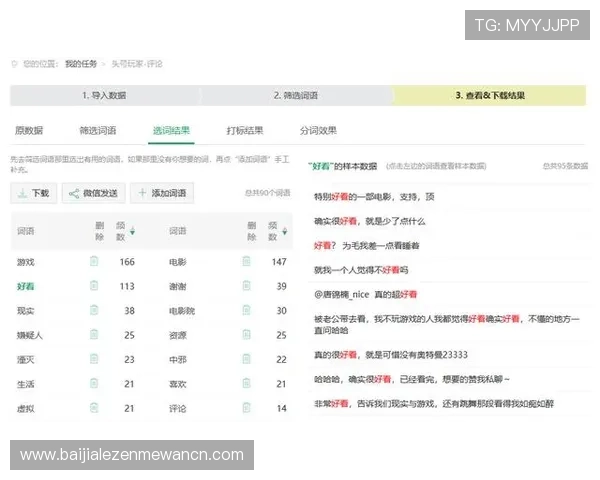Delete the 游戏 word row

94,261
